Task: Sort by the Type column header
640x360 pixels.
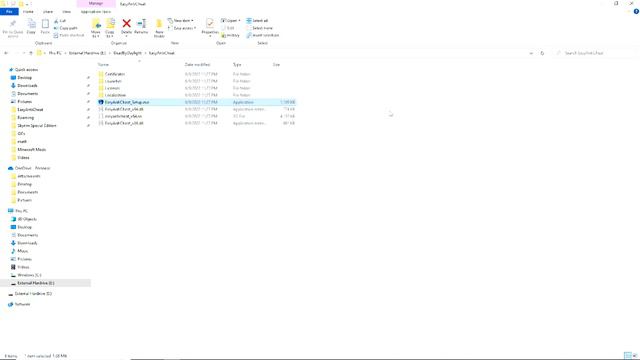Action: click(237, 64)
